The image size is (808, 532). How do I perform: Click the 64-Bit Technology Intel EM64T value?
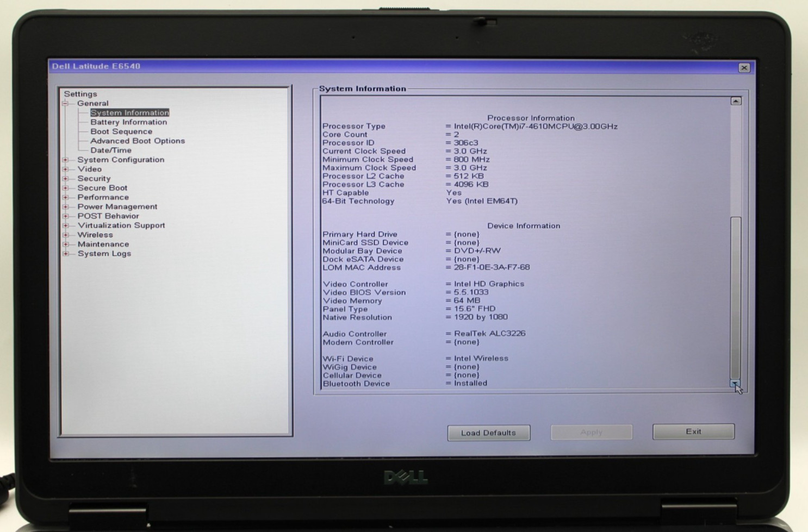pos(482,201)
